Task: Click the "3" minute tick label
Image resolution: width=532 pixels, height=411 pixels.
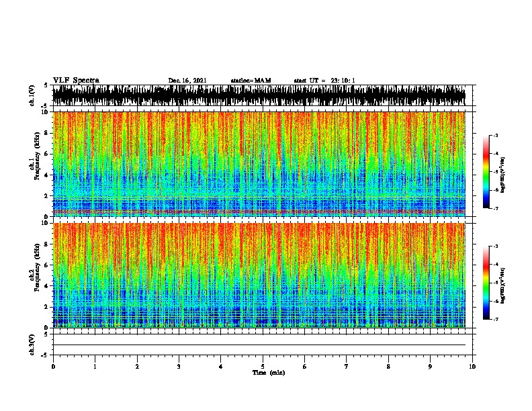Action: click(x=179, y=367)
